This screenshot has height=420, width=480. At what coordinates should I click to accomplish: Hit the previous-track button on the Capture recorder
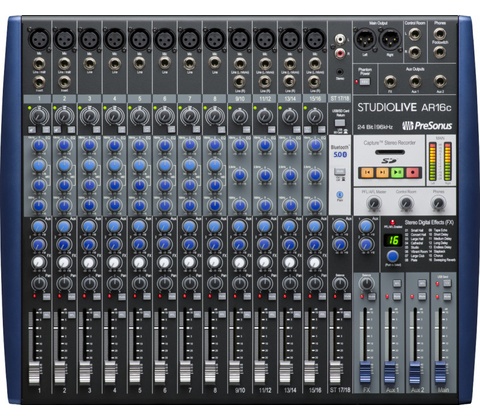[367, 172]
